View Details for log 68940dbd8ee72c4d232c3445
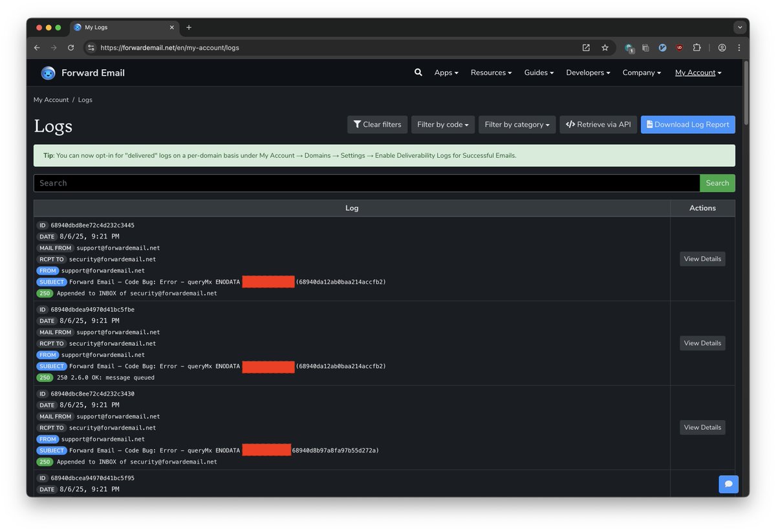 tap(702, 259)
